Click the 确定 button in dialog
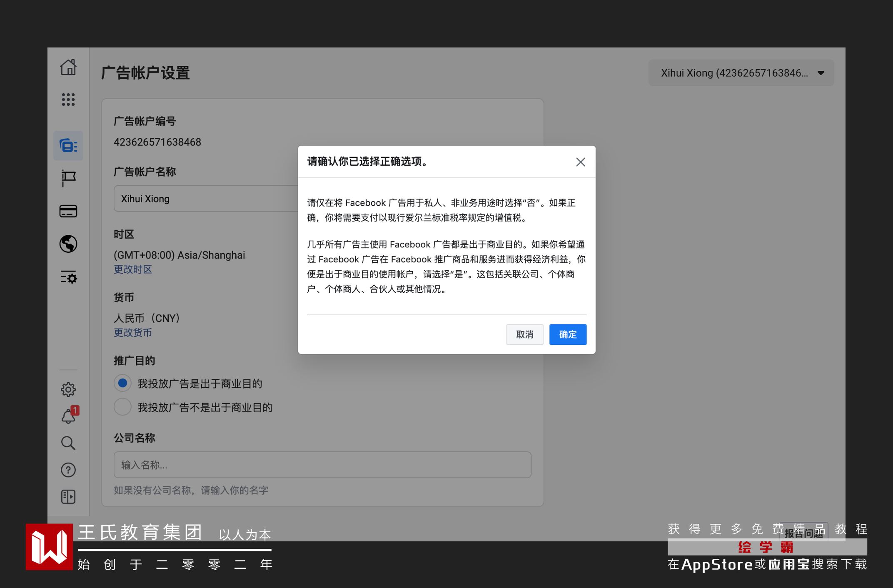The height and width of the screenshot is (588, 893). [x=567, y=334]
